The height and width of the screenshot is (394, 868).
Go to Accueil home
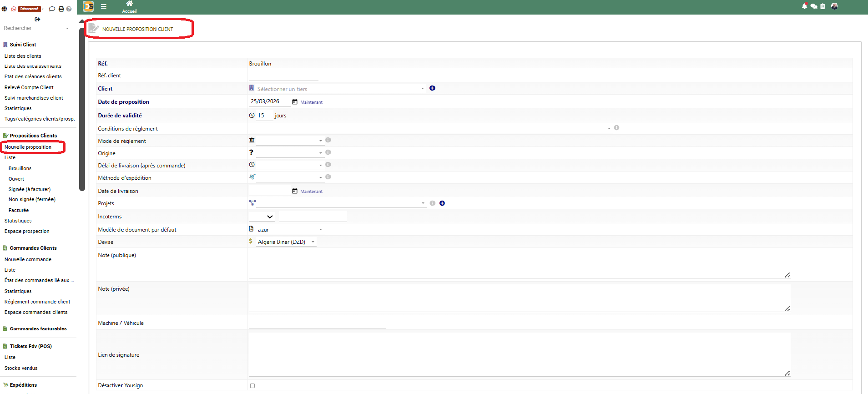[x=129, y=7]
